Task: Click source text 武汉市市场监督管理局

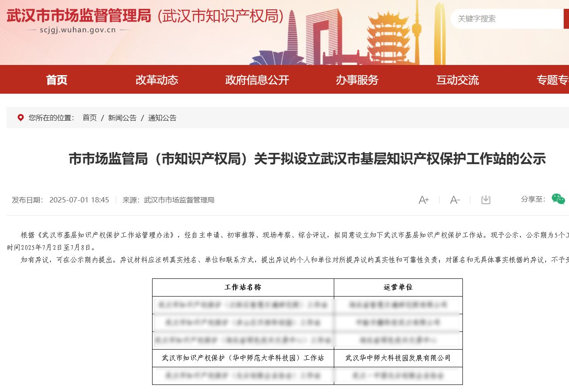Action: coord(179,200)
